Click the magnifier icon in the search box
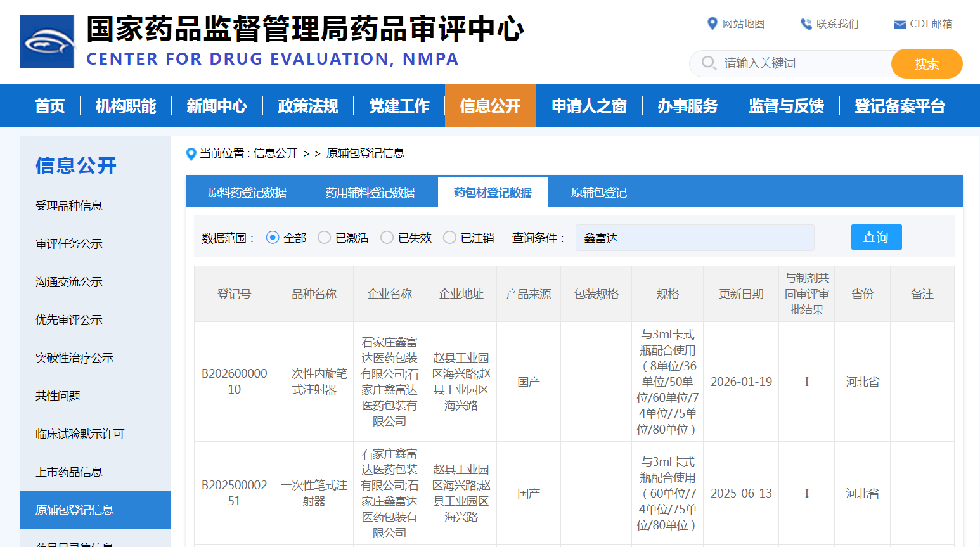 pos(709,63)
